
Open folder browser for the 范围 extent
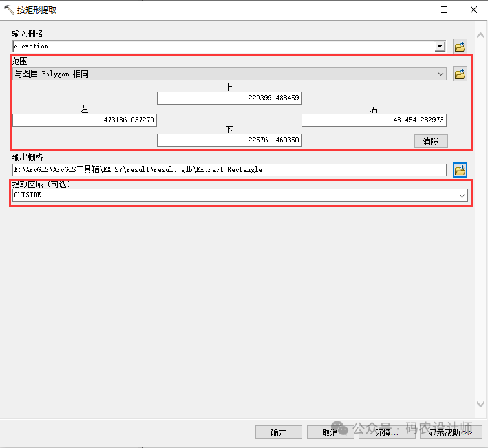[460, 74]
